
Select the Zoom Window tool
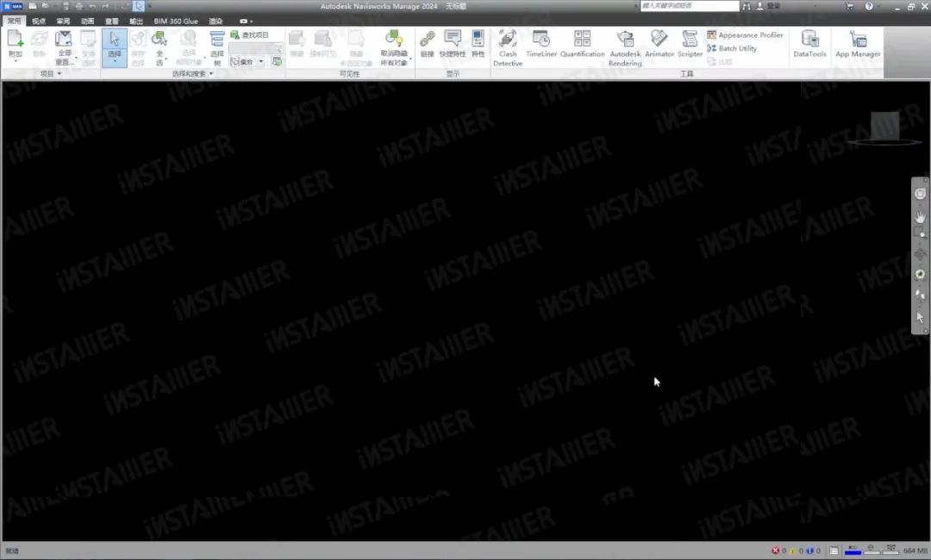[920, 233]
